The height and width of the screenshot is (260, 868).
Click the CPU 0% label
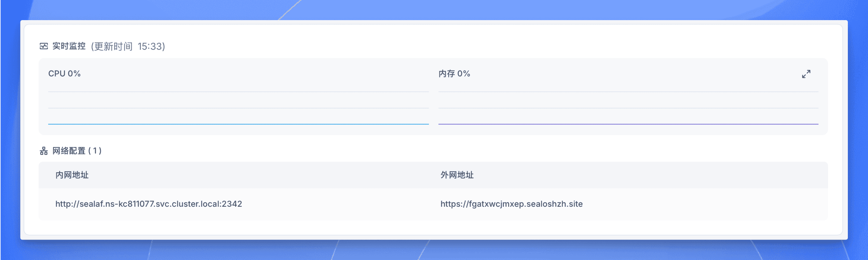tap(64, 74)
